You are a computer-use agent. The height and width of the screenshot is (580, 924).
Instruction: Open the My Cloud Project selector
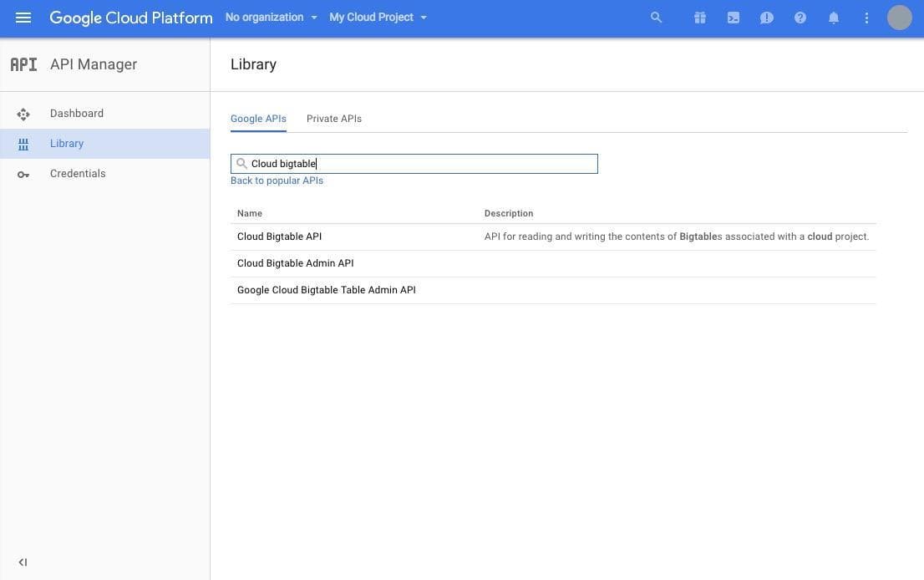coord(378,18)
